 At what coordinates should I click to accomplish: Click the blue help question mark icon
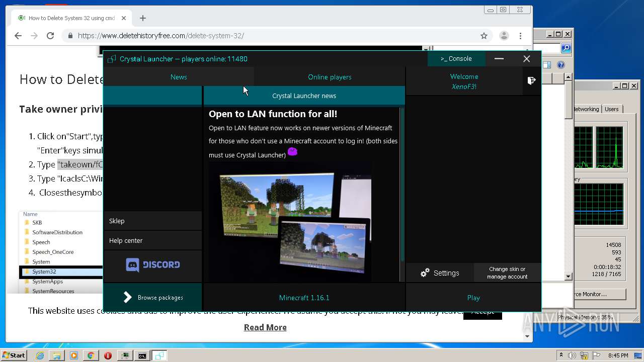pos(561,65)
